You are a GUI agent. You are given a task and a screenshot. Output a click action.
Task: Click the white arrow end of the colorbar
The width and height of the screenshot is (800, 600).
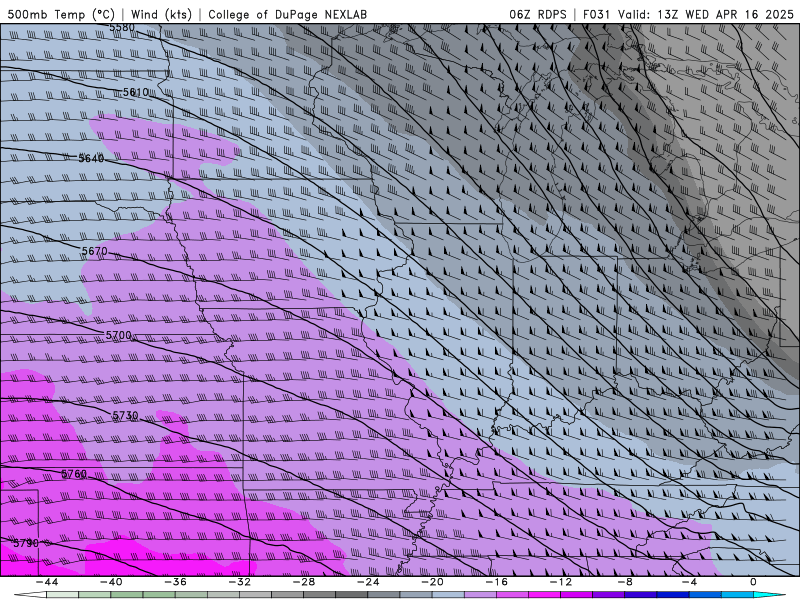point(30,595)
